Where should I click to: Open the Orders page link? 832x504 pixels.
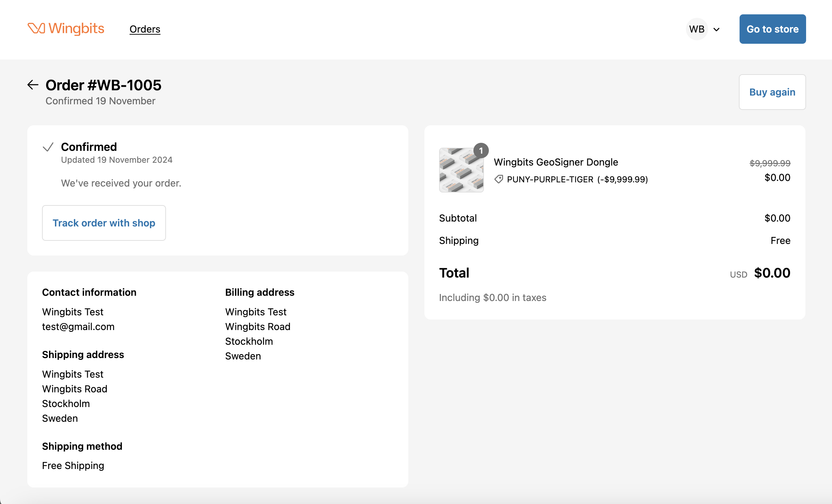point(145,29)
